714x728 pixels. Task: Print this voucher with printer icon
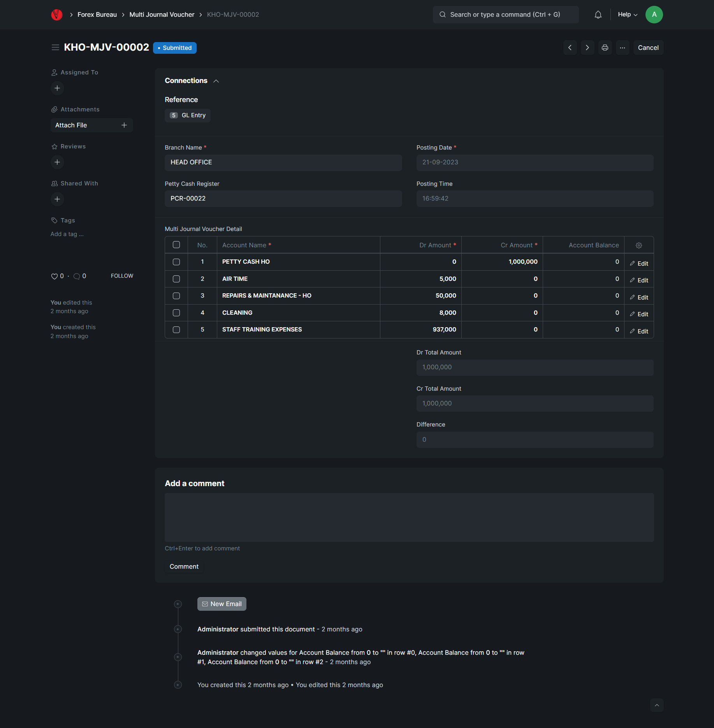tap(605, 48)
